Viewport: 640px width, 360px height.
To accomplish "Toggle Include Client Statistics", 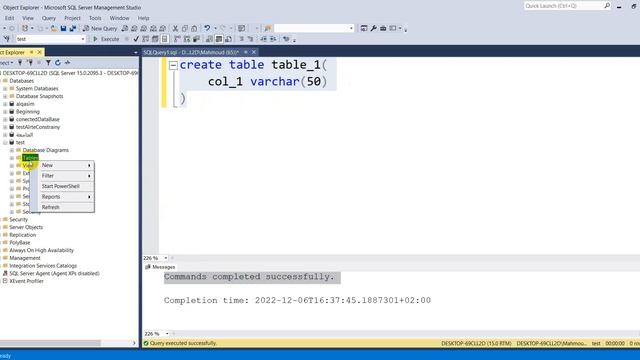I will pyautogui.click(x=196, y=39).
